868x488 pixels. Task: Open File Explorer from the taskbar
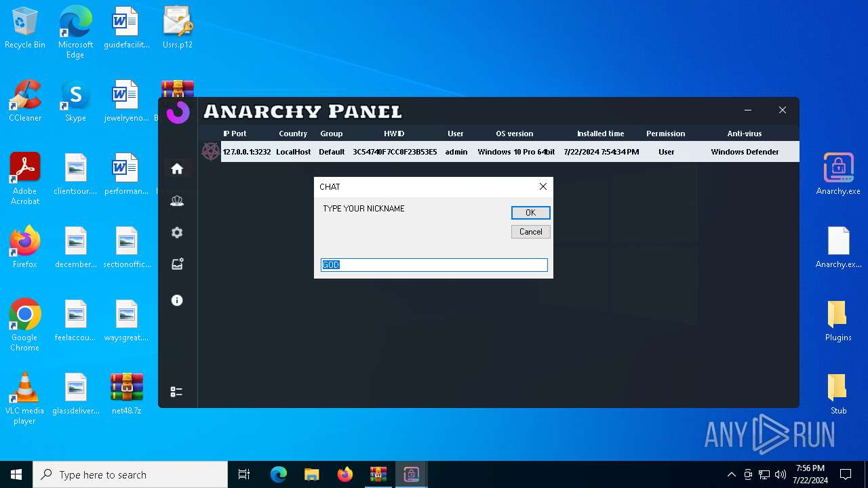click(x=311, y=474)
